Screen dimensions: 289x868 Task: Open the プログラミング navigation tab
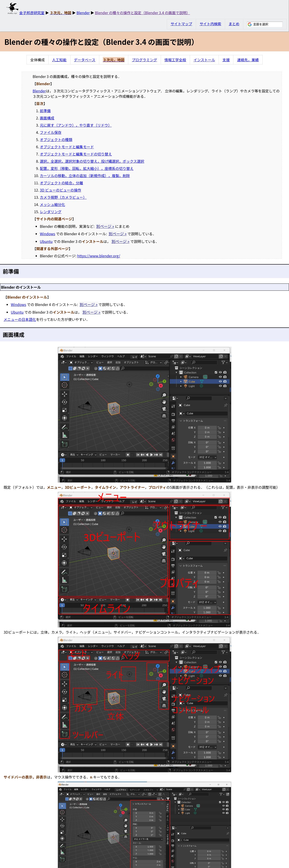click(x=144, y=60)
